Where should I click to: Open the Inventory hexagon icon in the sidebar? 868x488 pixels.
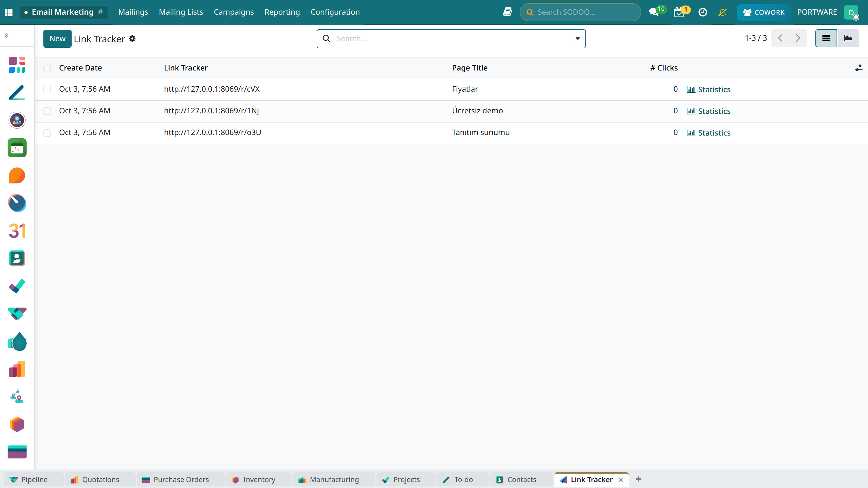click(x=17, y=424)
